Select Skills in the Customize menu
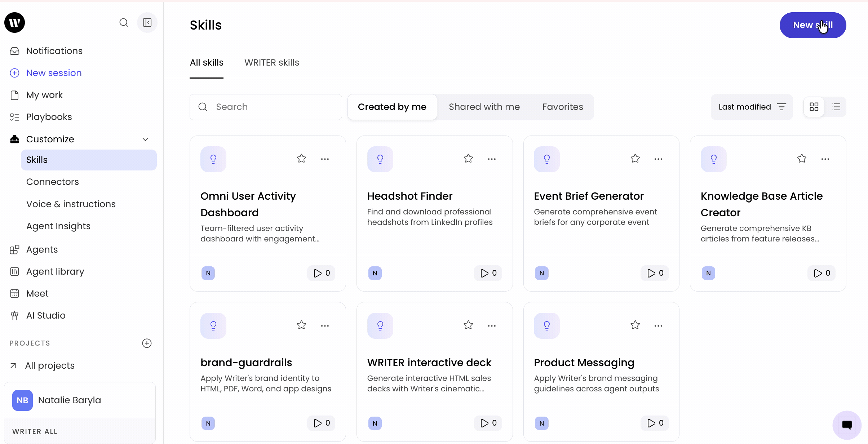This screenshot has width=868, height=444. coord(89,160)
